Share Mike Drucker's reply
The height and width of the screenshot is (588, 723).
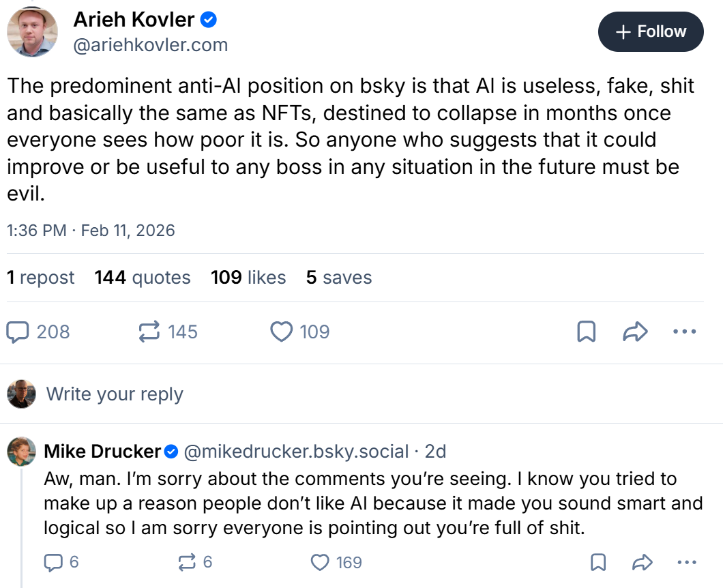pos(642,562)
